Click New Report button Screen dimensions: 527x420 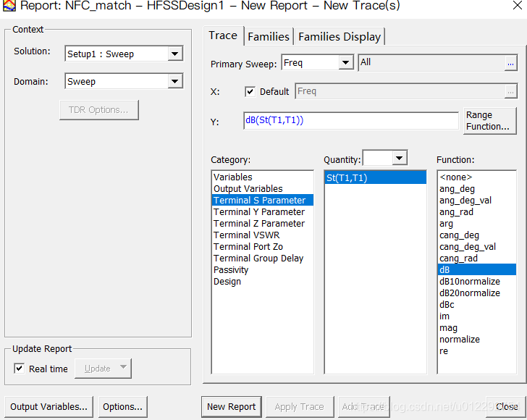231,407
